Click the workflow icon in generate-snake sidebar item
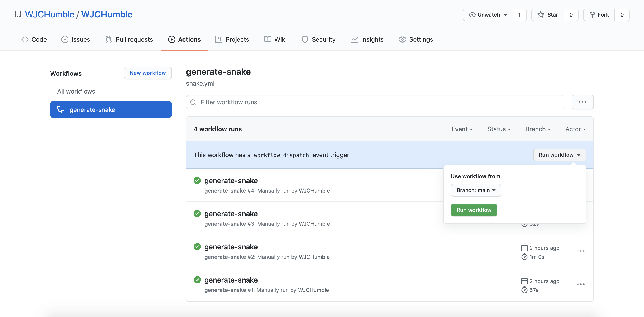This screenshot has height=317, width=644. (x=61, y=110)
